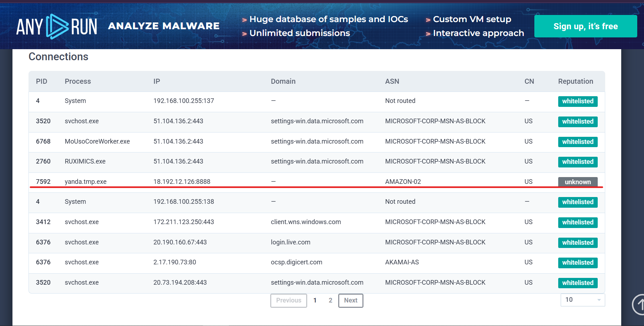The image size is (644, 326).
Task: Select page 1 of connections
Action: [x=315, y=300]
